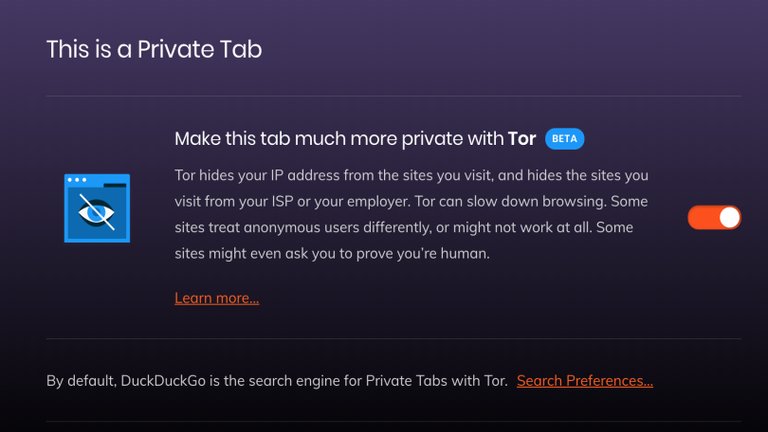Click the three dots in the window illustration
Viewport: 768px width, 432px height.
click(77, 180)
